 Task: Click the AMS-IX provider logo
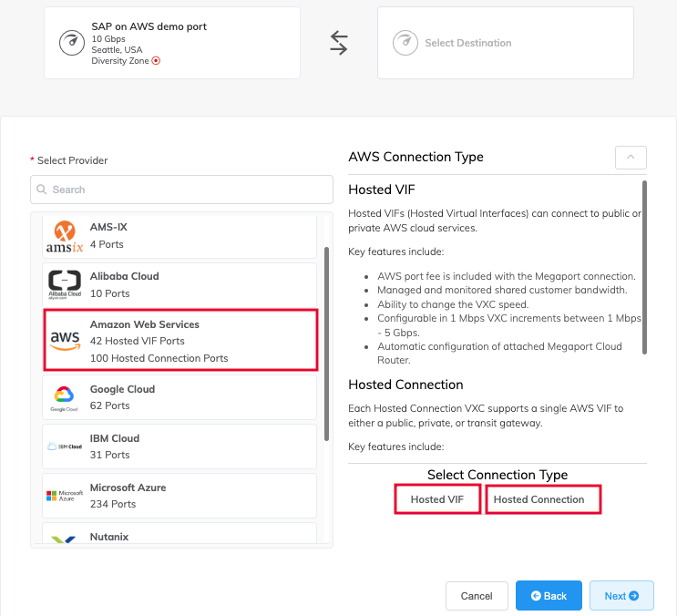click(65, 236)
